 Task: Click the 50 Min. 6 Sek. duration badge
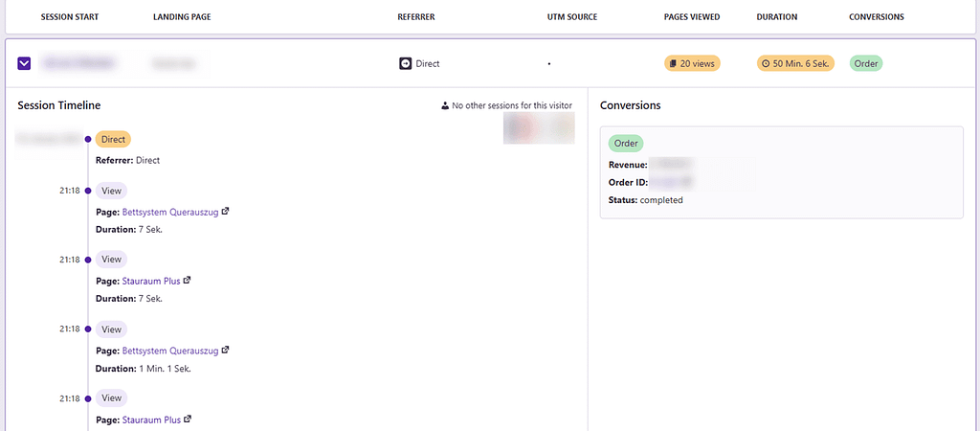tap(795, 63)
